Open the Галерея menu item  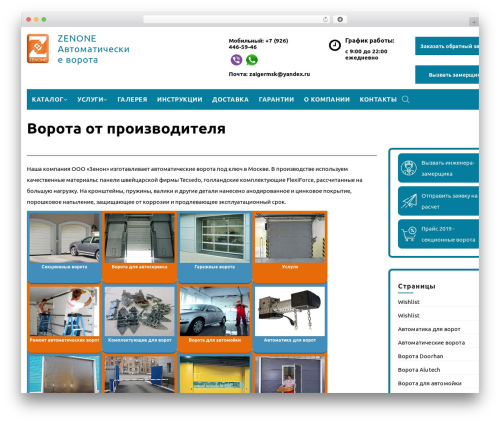pyautogui.click(x=132, y=99)
